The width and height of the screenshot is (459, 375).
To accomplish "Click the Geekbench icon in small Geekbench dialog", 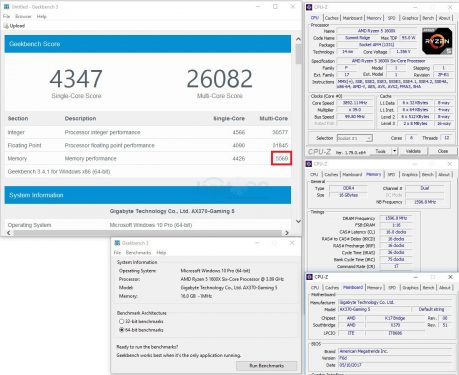I will pyautogui.click(x=117, y=243).
